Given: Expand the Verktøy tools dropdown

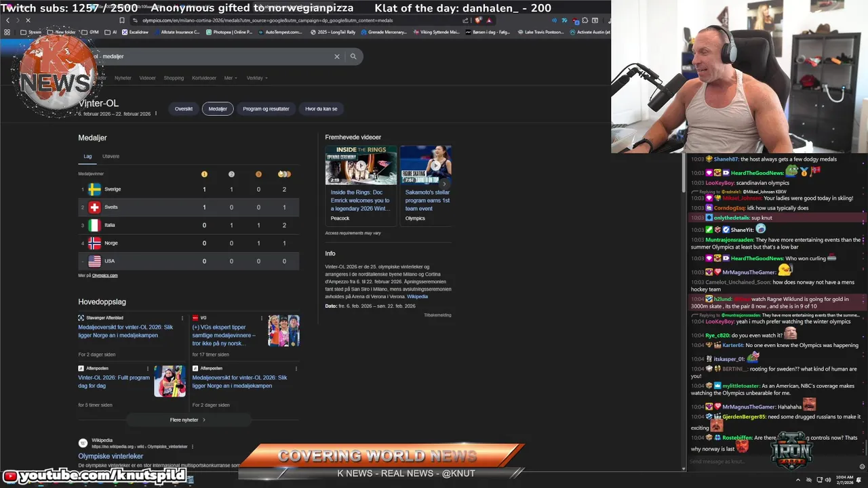Looking at the screenshot, I should click(257, 78).
